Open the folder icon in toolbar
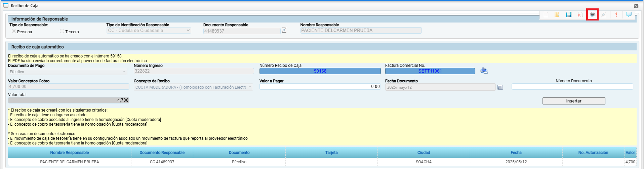Image resolution: width=644 pixels, height=171 pixels. click(557, 15)
